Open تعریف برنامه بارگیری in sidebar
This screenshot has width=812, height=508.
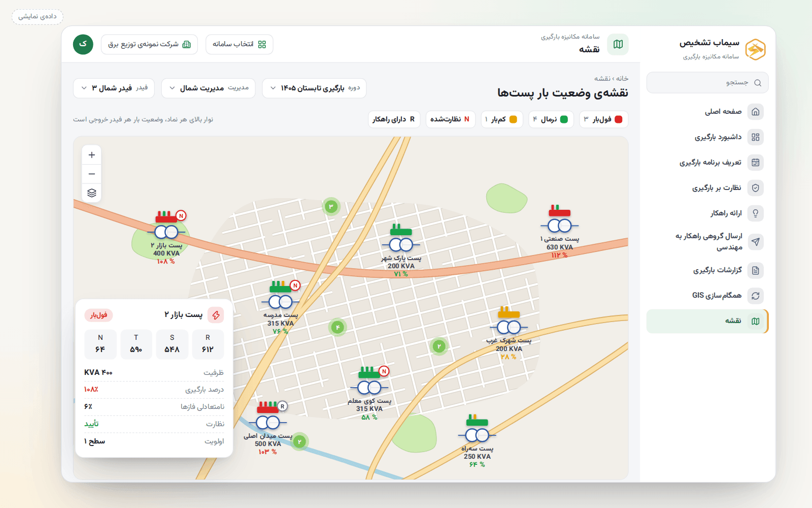click(x=707, y=163)
